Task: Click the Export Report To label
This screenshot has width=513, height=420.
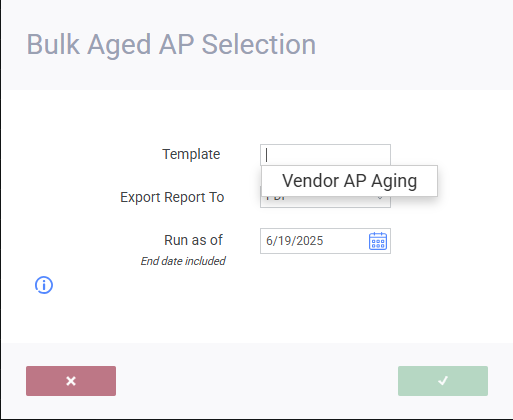Action: click(x=172, y=197)
